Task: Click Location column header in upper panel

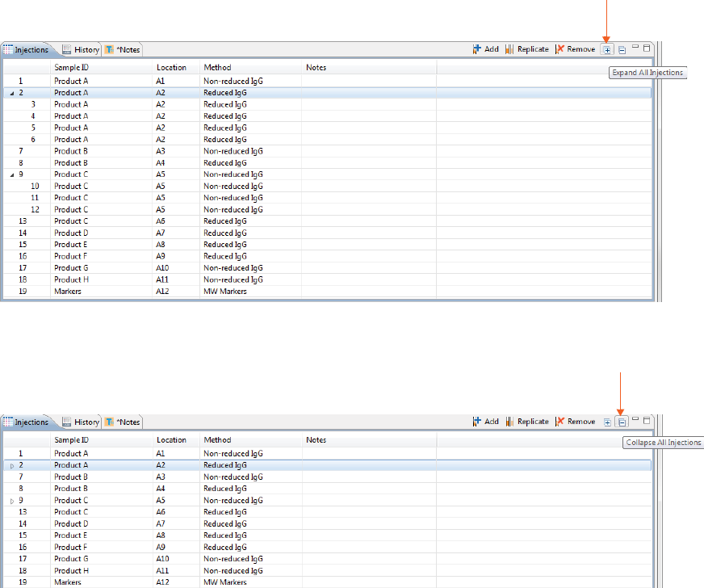Action: click(176, 67)
